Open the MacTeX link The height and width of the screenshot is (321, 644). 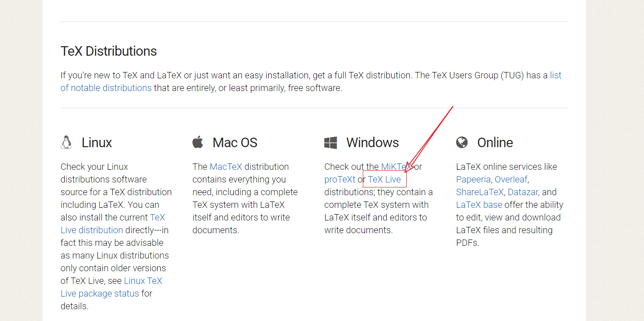tap(226, 167)
